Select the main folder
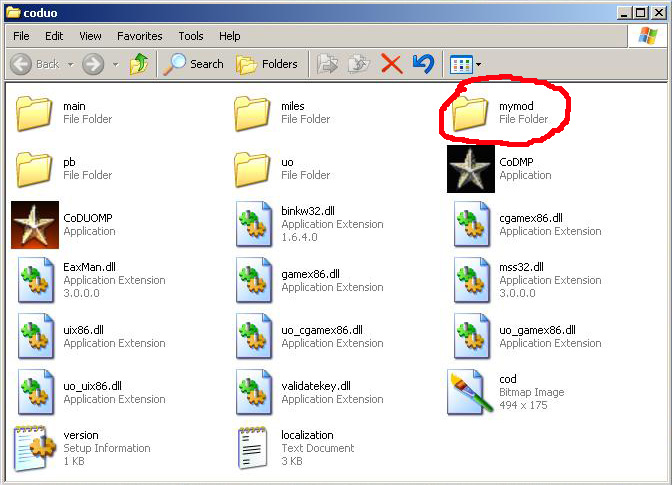This screenshot has height=485, width=672. point(35,113)
